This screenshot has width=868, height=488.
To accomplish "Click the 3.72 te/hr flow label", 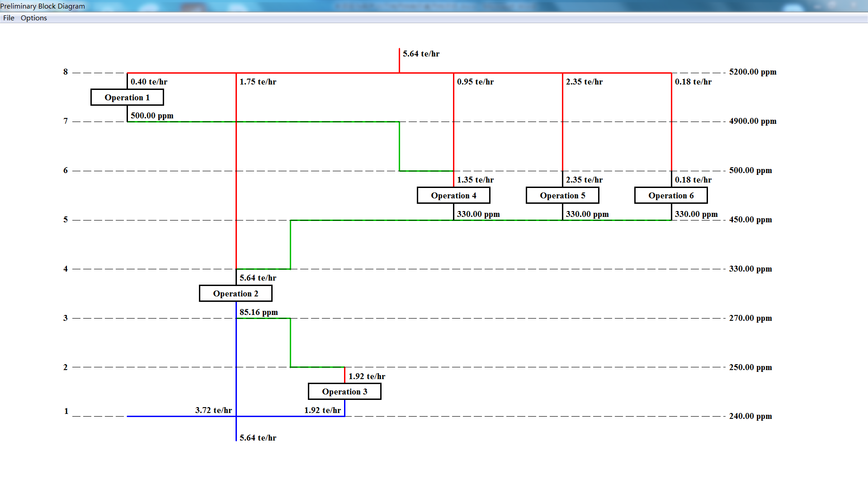I will (x=213, y=410).
